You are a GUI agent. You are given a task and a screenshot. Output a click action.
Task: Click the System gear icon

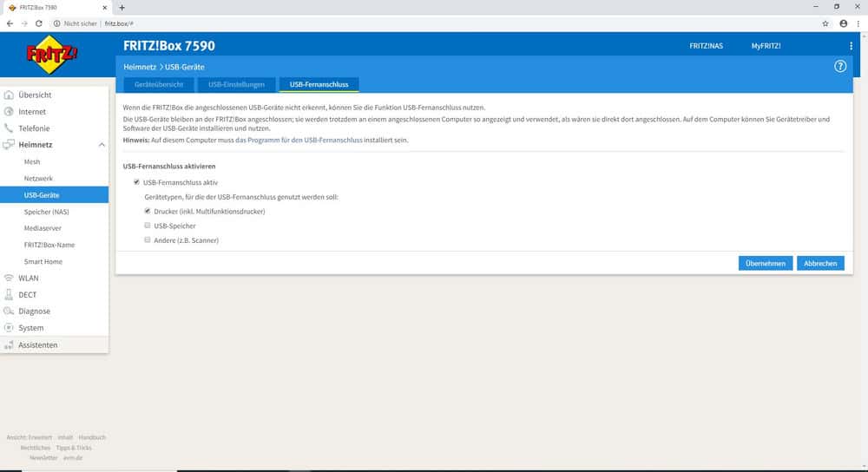[10, 328]
